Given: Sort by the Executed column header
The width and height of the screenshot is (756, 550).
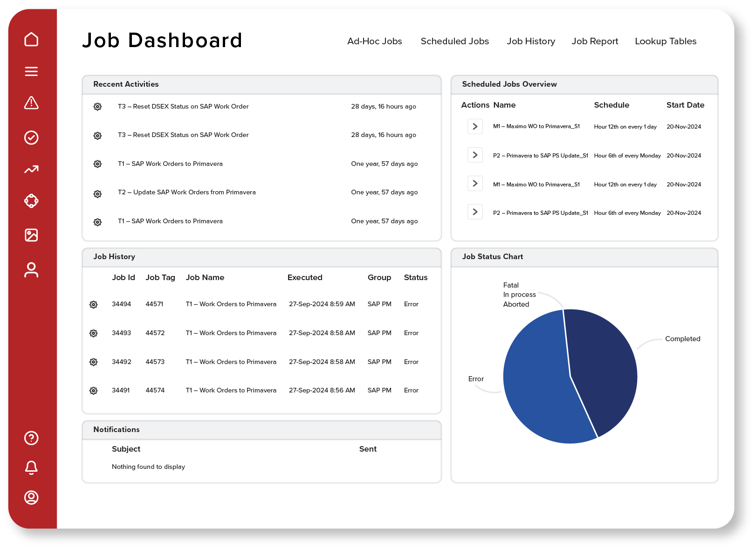Looking at the screenshot, I should (x=305, y=278).
